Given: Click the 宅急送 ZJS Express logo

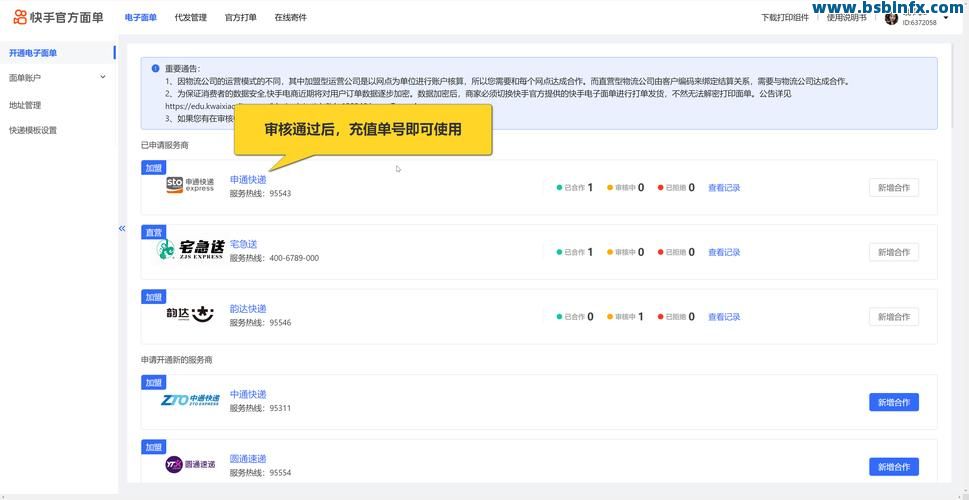Looking at the screenshot, I should click(x=190, y=249).
